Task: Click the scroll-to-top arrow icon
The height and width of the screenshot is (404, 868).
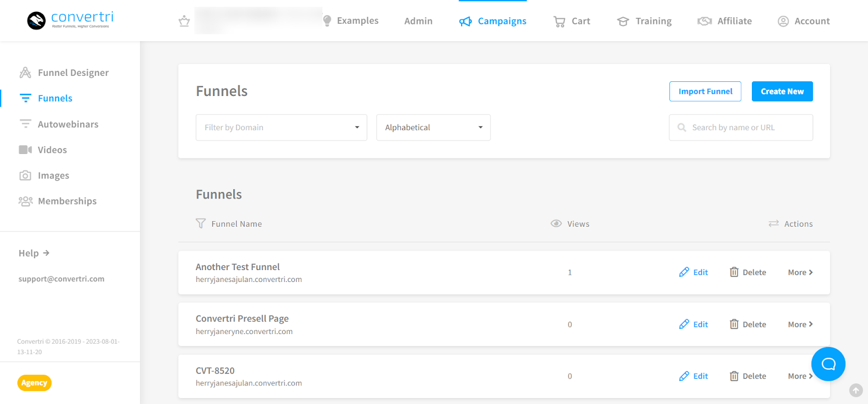Action: point(856,390)
